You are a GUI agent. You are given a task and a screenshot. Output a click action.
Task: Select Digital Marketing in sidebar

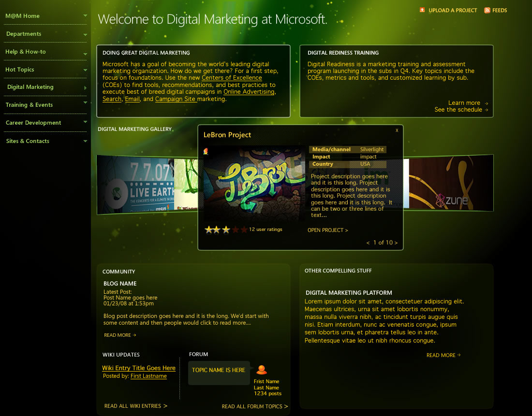pos(30,87)
